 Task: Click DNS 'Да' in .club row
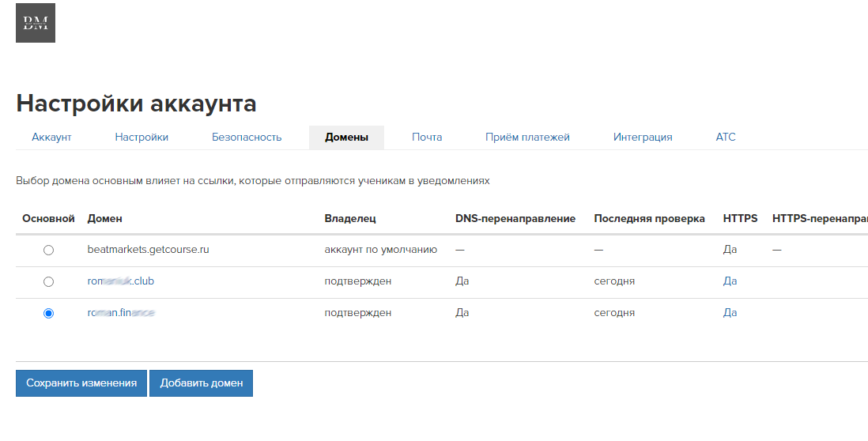click(462, 281)
